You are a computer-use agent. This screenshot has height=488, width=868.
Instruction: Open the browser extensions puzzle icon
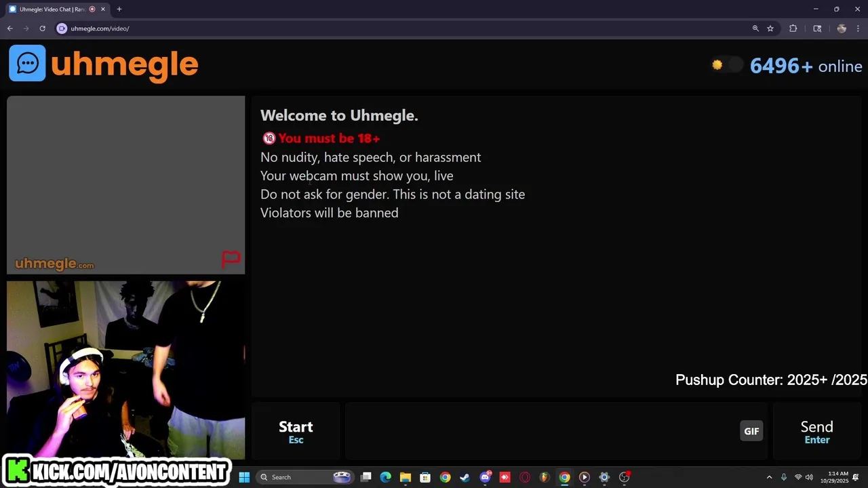coord(793,28)
